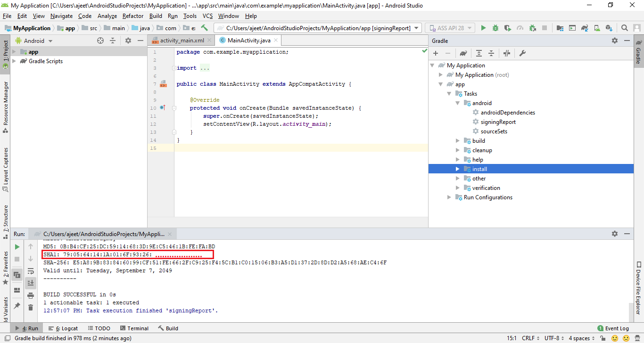The width and height of the screenshot is (644, 343).
Task: Open the SDK Manager icon
Action: click(609, 28)
